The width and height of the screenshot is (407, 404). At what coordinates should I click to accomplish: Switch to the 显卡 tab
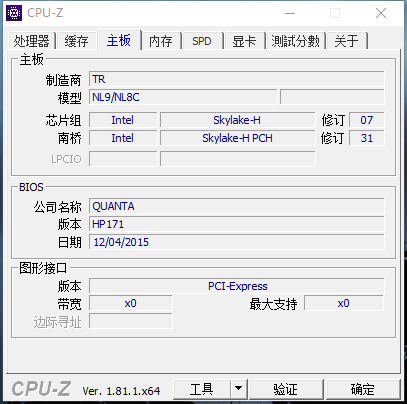pos(244,41)
